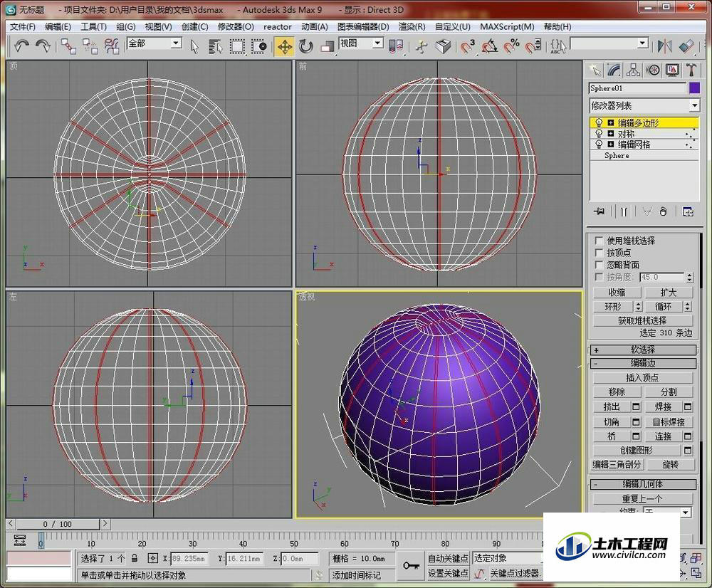Enable 使用堆栈选择 checkbox
This screenshot has width=712, height=588.
(600, 240)
